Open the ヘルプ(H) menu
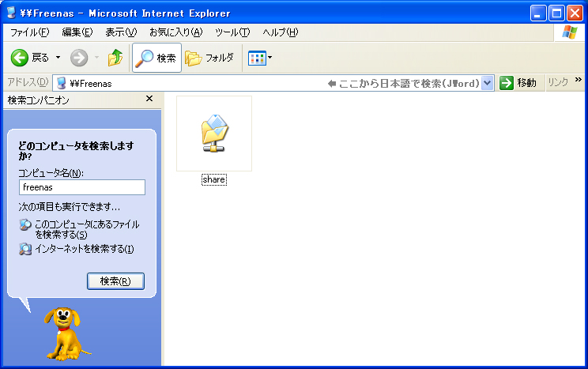The width and height of the screenshot is (588, 369). [281, 32]
